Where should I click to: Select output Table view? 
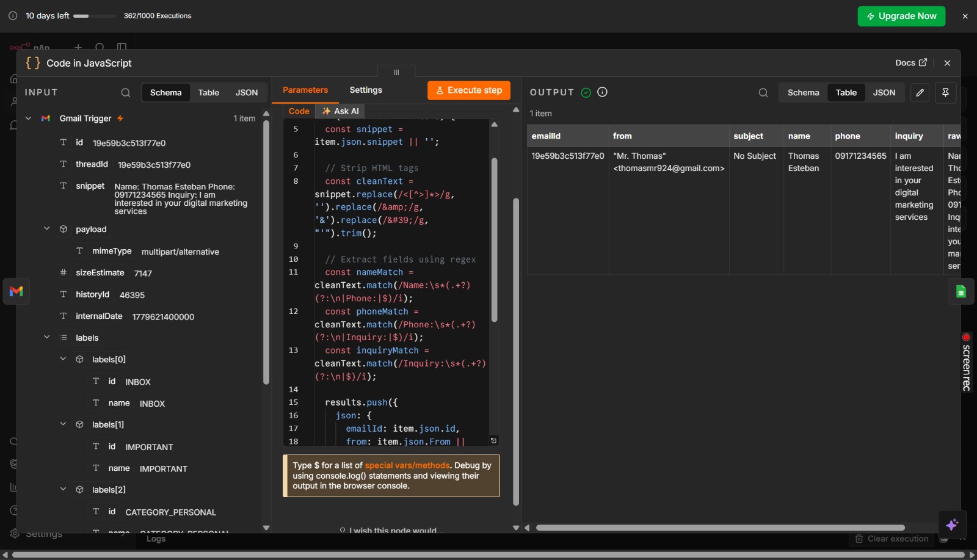click(x=846, y=93)
